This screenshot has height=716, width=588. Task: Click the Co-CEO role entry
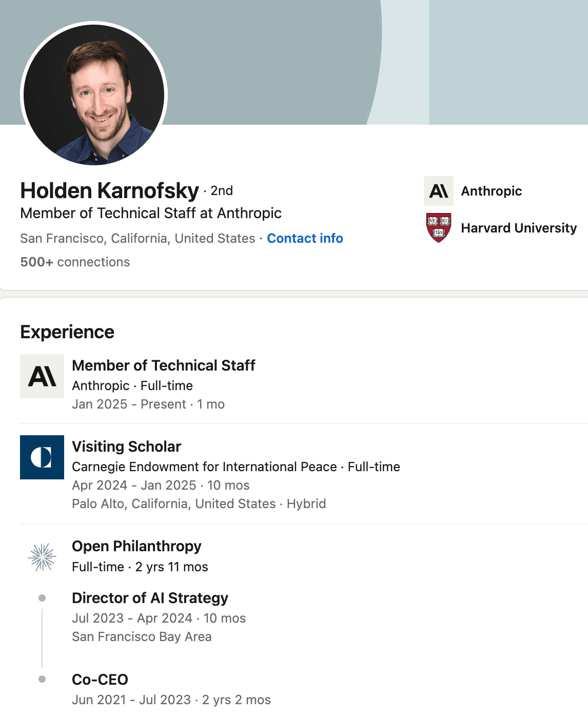[x=100, y=680]
